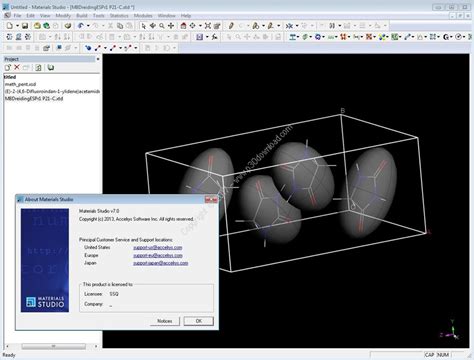Viewport: 474px width, 360px height.
Task: Click the OK button in About dialog
Action: [x=199, y=321]
